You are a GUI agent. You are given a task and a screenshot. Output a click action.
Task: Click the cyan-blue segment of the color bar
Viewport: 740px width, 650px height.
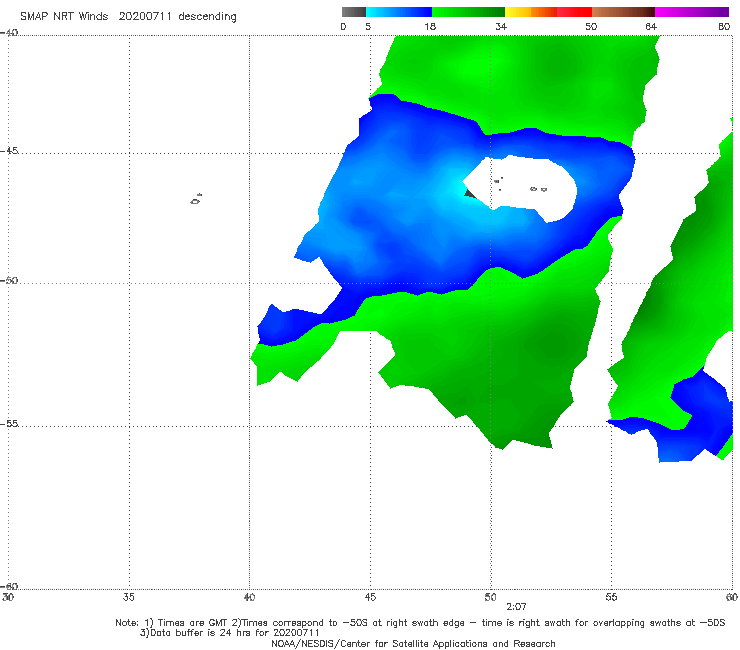tap(399, 12)
